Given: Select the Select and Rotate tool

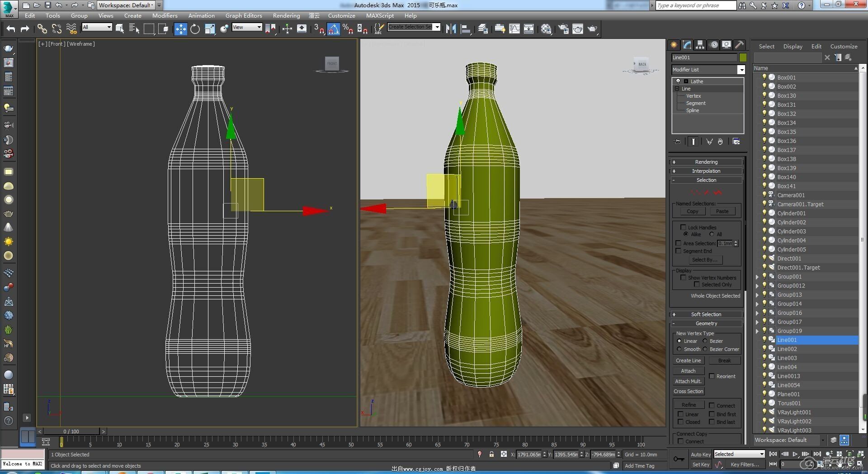Looking at the screenshot, I should point(195,29).
